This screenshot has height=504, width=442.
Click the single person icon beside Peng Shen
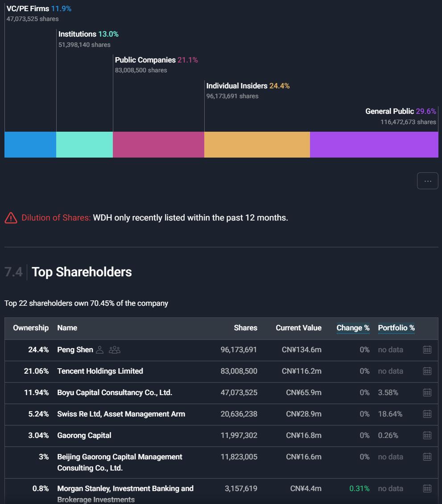coord(100,350)
